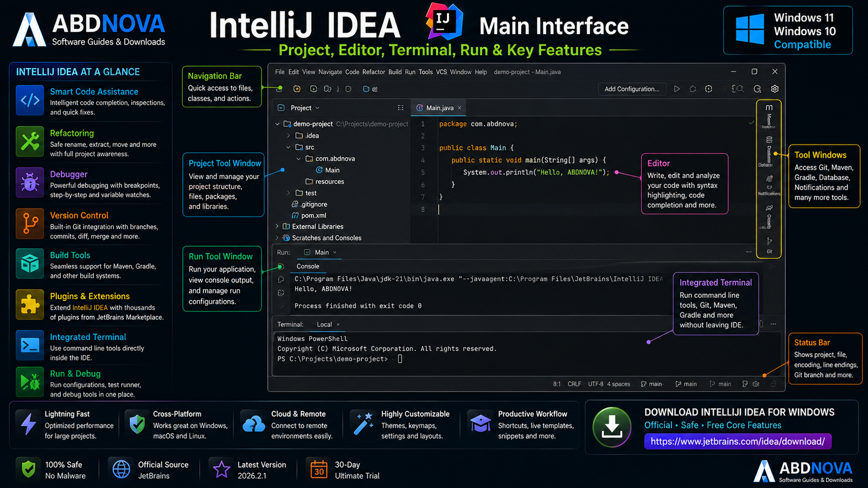Open Terminal panel more options ellipsis
The image size is (868, 488).
point(773,324)
